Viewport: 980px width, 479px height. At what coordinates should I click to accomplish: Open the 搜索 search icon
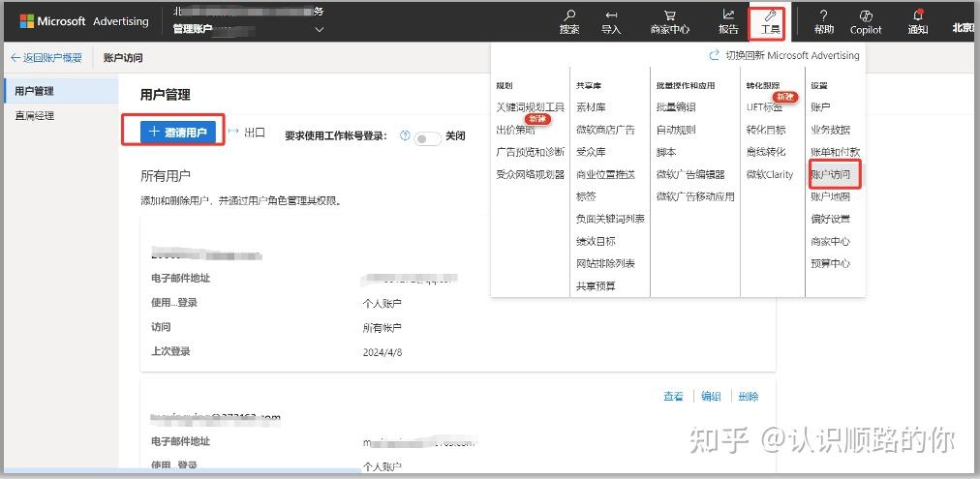click(569, 15)
